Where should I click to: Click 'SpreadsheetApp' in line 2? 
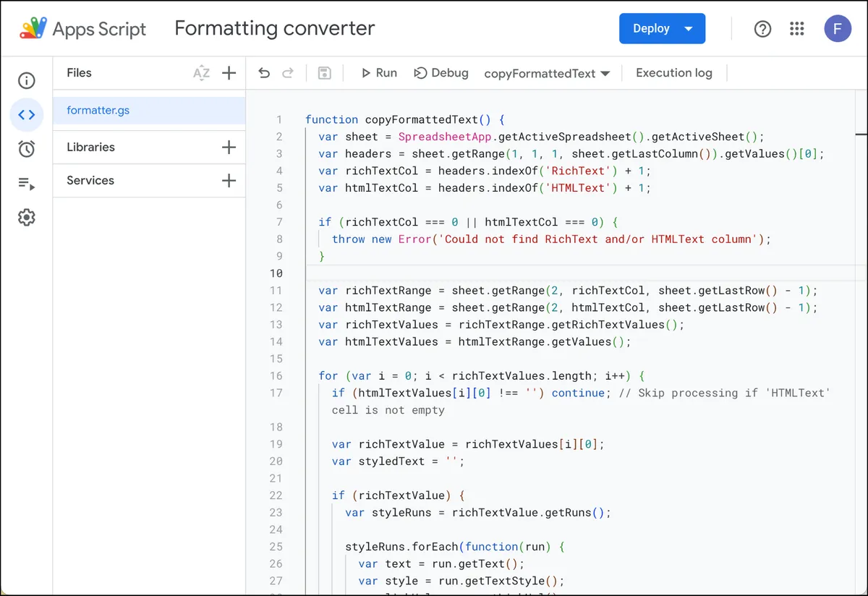(445, 137)
